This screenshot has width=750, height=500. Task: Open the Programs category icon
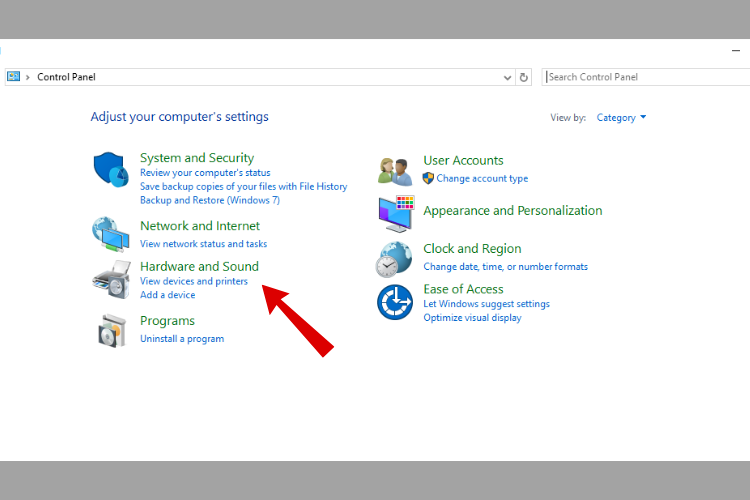(110, 329)
